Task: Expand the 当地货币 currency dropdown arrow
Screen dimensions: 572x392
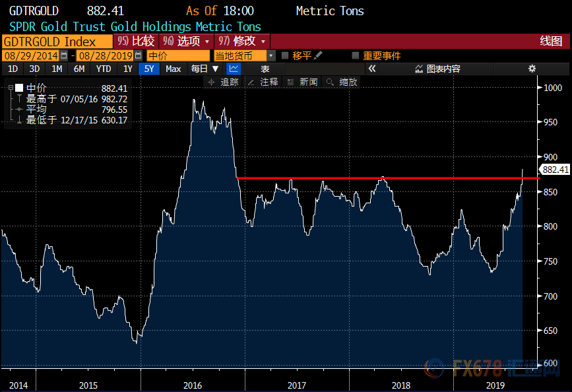Action: (271, 56)
